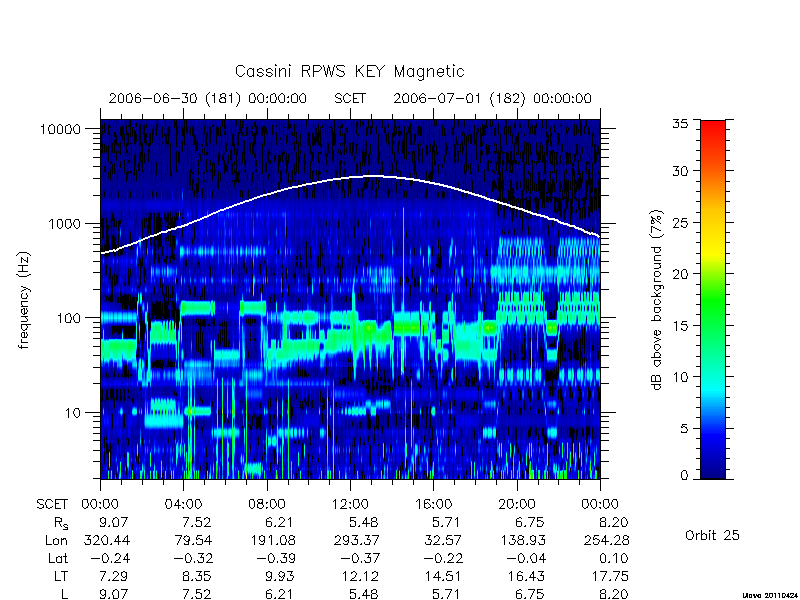Click the Lat value "-0.39"
800x600 pixels.
(276, 559)
